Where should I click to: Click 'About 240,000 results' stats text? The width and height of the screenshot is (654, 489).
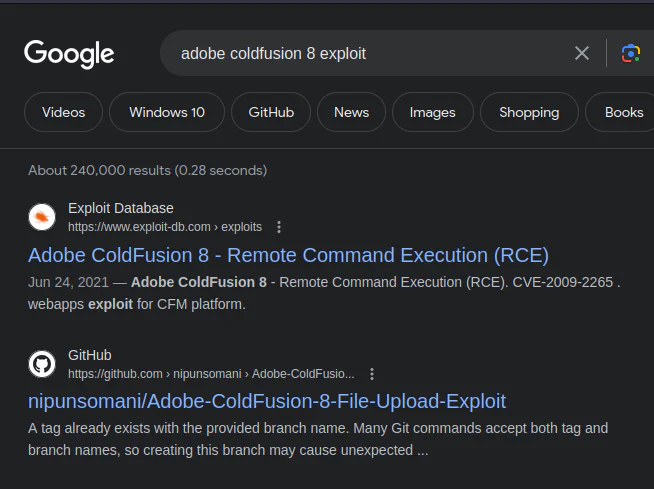point(148,170)
